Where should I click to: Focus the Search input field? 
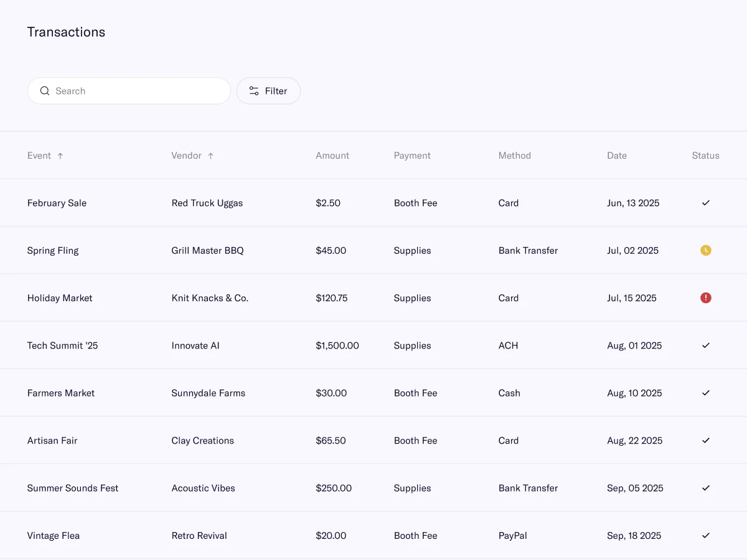129,91
